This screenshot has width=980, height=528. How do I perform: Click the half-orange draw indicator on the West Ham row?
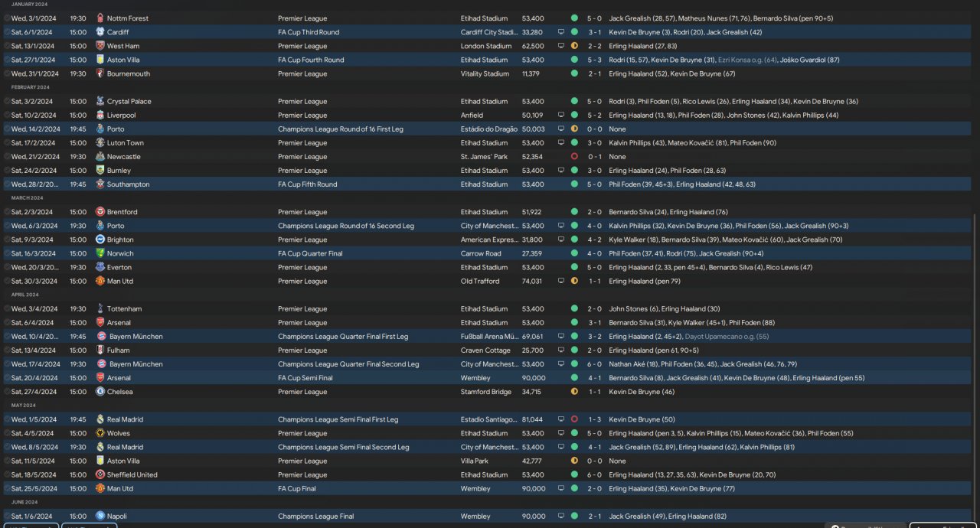coord(574,46)
